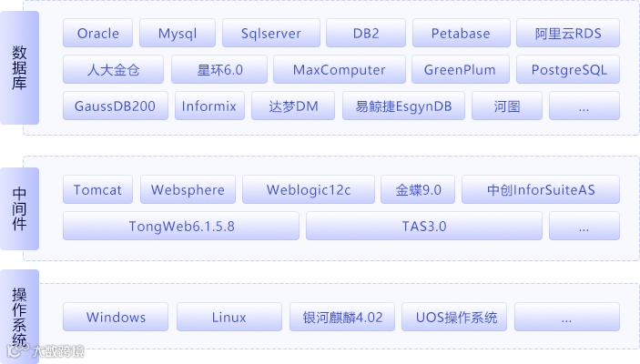640x364 pixels.
Task: Click the Tomcat middleware box
Action: click(x=98, y=189)
